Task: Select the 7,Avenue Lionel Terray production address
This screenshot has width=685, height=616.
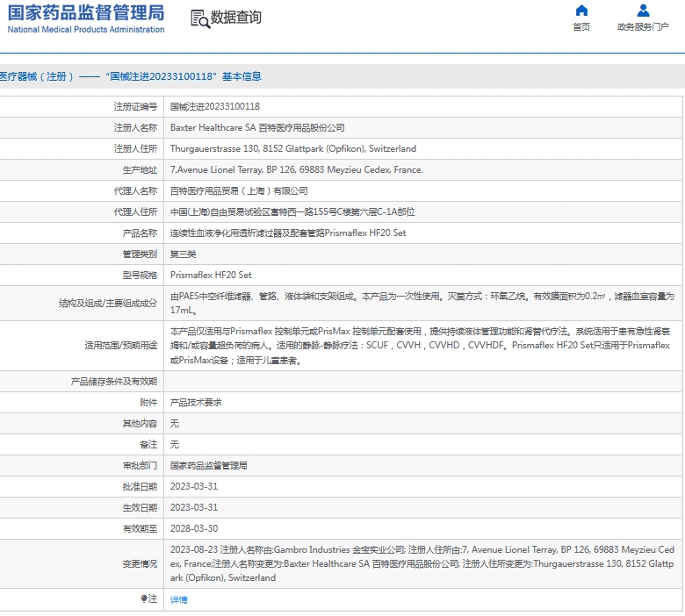Action: point(297,169)
